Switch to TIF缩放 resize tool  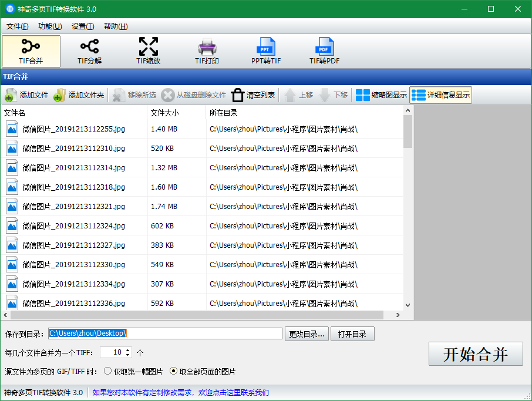pyautogui.click(x=148, y=51)
